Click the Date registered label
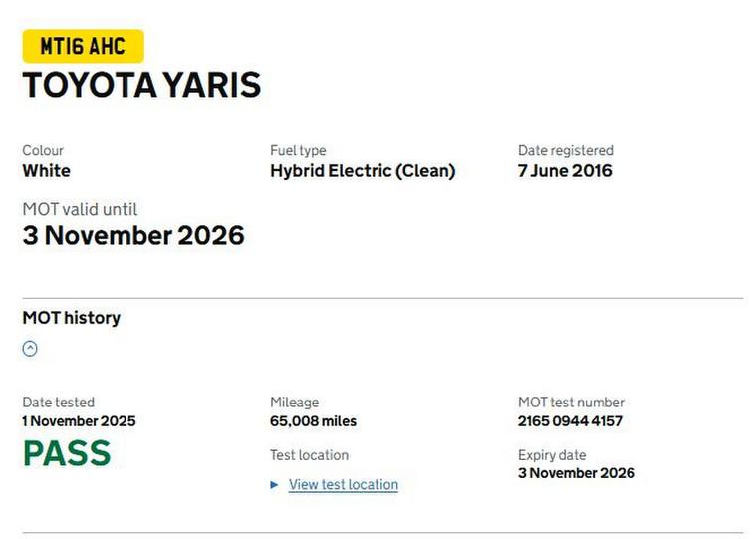 565,151
